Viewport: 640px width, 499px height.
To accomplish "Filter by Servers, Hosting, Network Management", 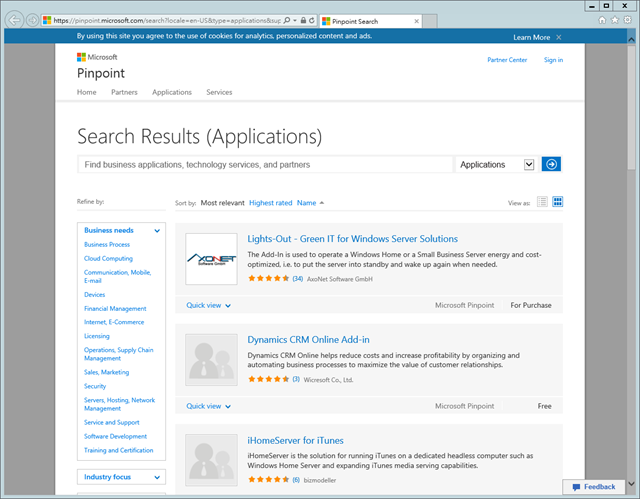I will pos(119,404).
